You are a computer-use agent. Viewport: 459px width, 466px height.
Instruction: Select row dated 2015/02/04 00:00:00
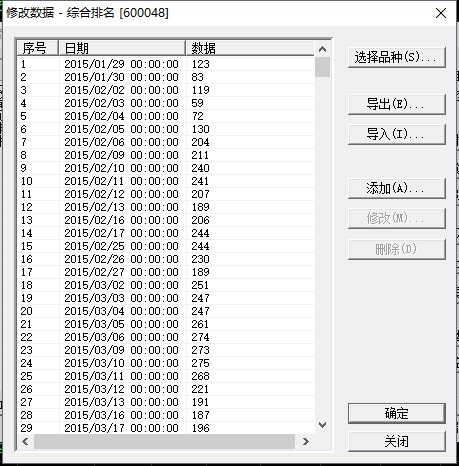166,116
